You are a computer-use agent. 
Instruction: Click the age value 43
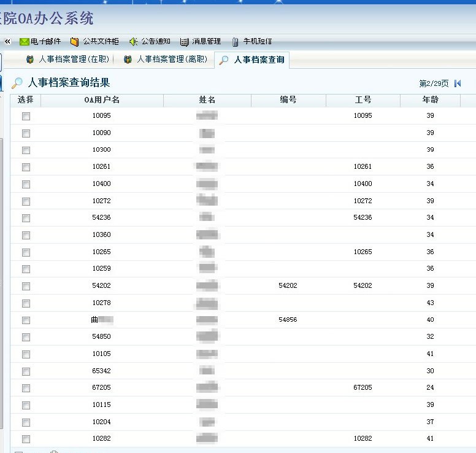(430, 303)
